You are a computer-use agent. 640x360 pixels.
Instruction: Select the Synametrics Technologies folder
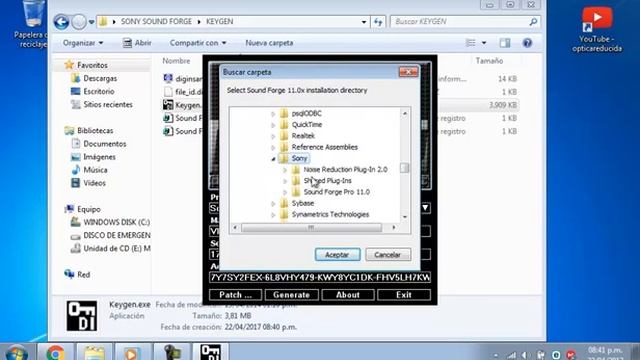(x=330, y=214)
